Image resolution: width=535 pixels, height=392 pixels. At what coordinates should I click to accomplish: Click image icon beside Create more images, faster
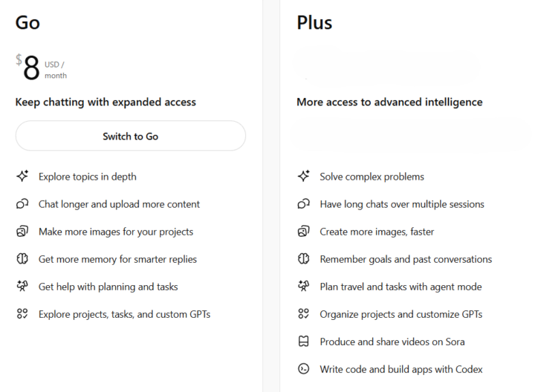click(303, 232)
